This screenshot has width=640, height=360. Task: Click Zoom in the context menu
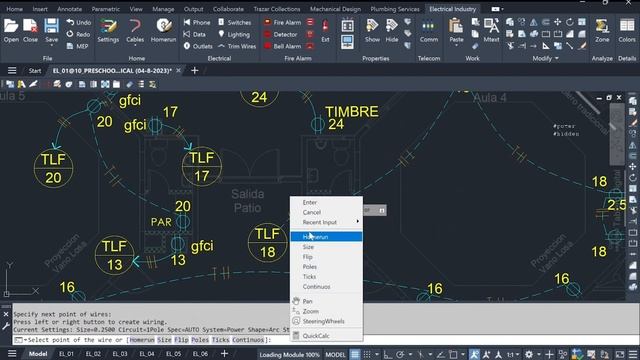tap(326, 311)
